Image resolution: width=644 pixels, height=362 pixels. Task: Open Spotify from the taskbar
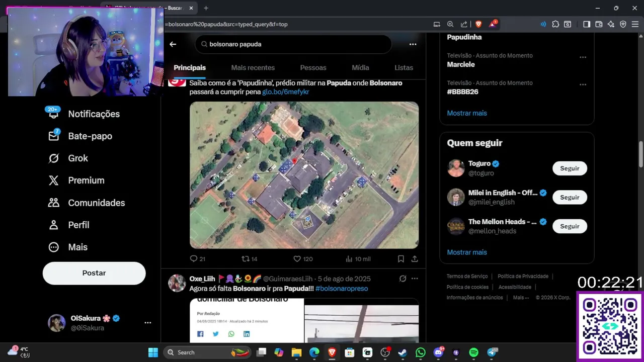[x=473, y=352]
